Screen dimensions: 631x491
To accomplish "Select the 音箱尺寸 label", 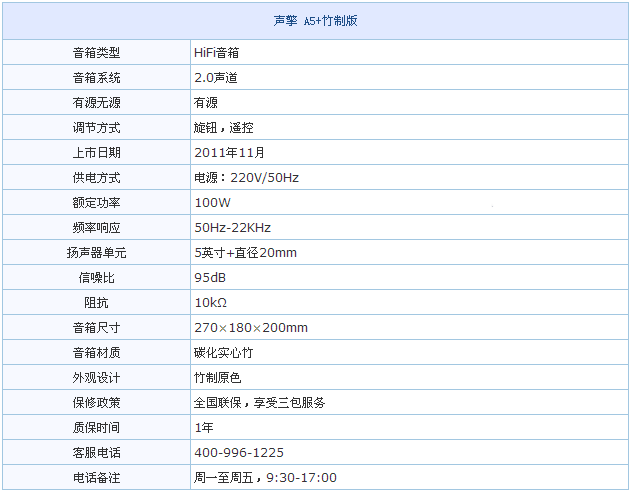I will 97,327.
